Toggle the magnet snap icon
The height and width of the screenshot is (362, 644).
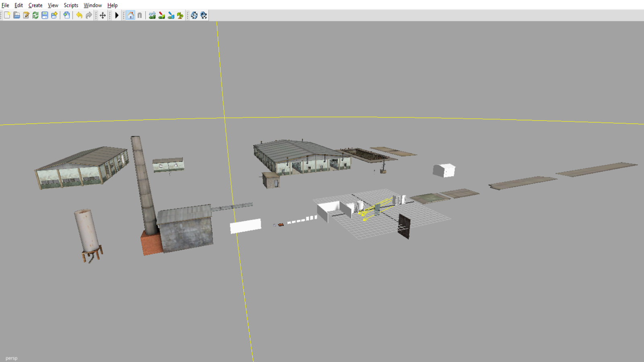(140, 15)
